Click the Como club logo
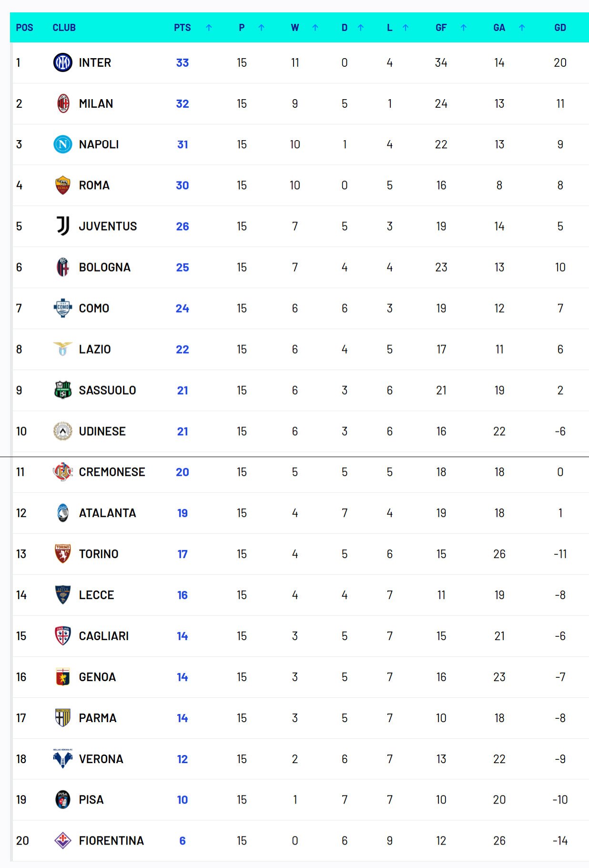The height and width of the screenshot is (868, 589). pyautogui.click(x=62, y=308)
